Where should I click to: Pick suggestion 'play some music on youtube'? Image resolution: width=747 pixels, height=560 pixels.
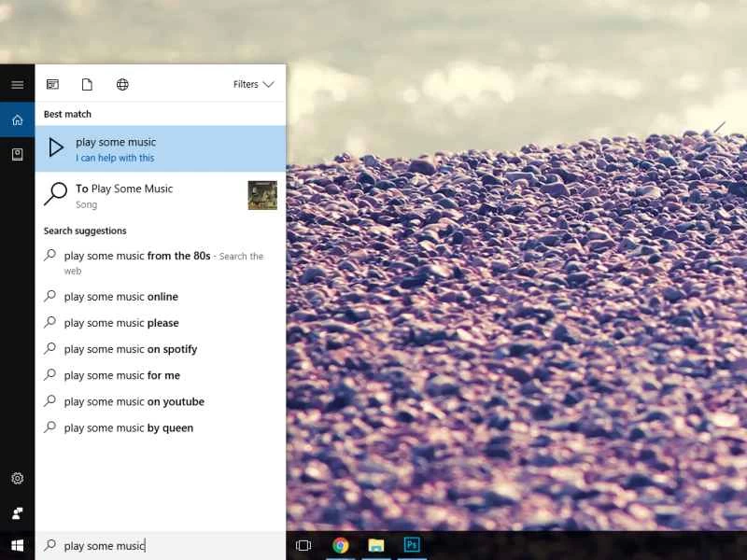coord(134,401)
